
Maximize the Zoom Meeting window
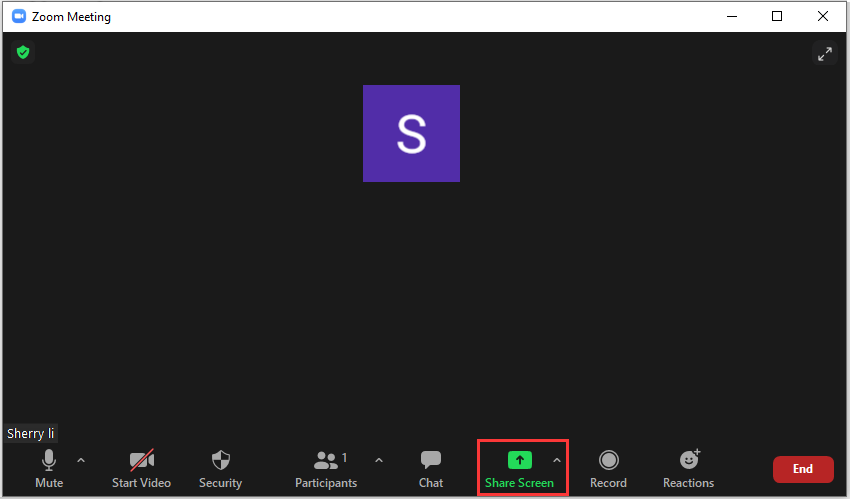[777, 16]
